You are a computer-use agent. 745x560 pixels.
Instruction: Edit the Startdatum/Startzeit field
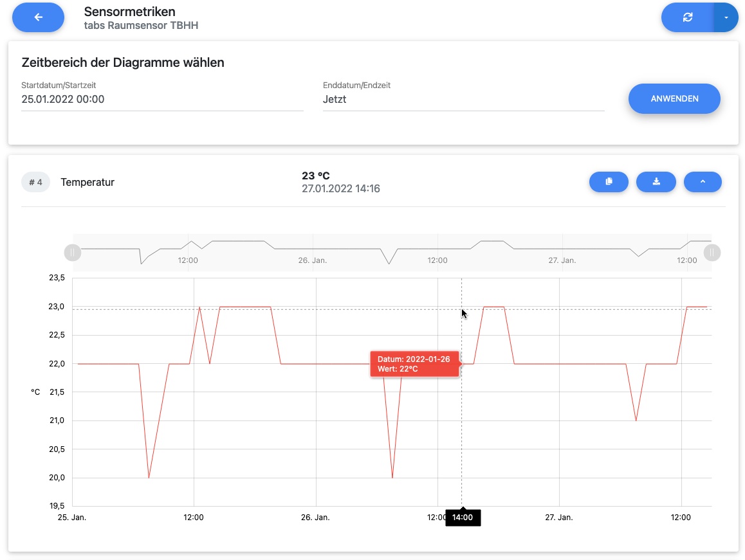[x=161, y=100]
